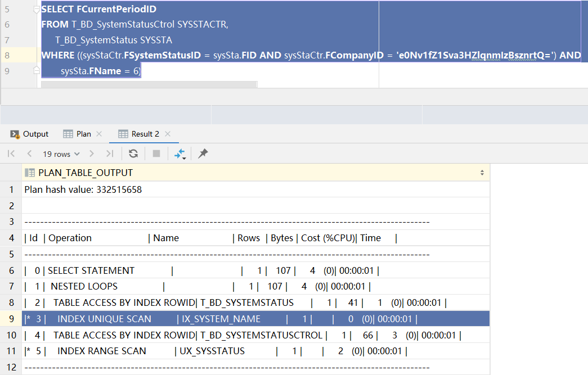
Task: Click the stop execution square icon
Action: tap(156, 153)
